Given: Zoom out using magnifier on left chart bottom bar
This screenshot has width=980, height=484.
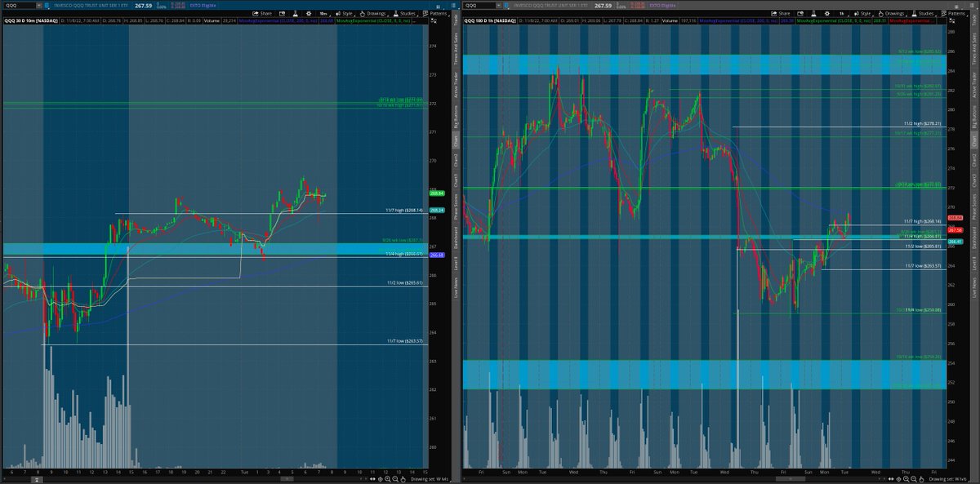Looking at the screenshot, I should (394, 479).
